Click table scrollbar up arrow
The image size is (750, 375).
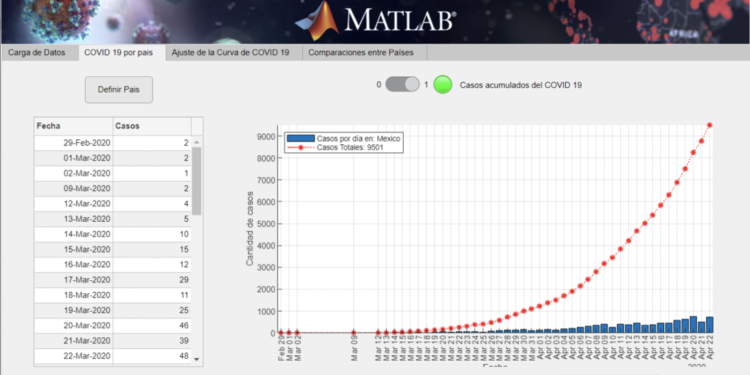pyautogui.click(x=196, y=142)
